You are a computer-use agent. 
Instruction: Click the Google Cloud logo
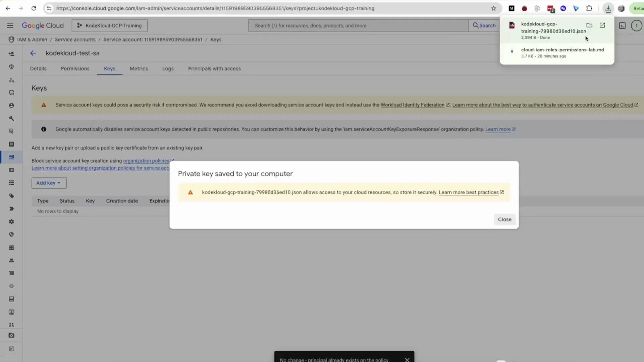(x=43, y=25)
